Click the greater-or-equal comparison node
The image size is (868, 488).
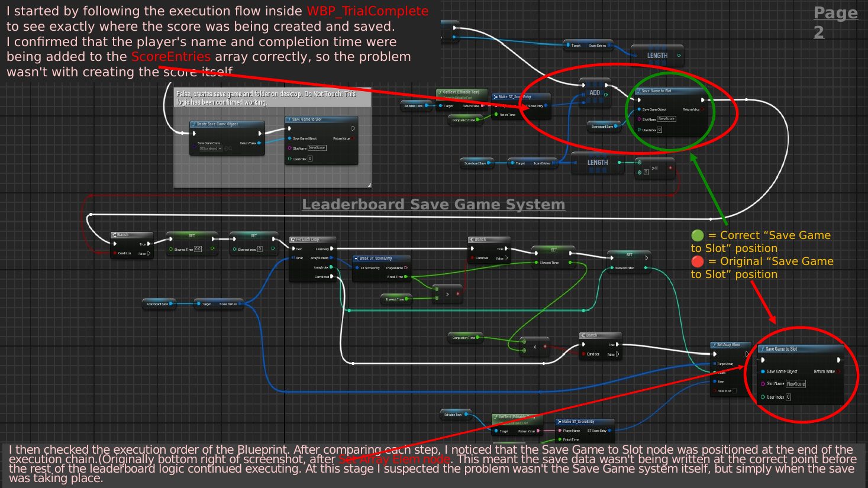[654, 168]
